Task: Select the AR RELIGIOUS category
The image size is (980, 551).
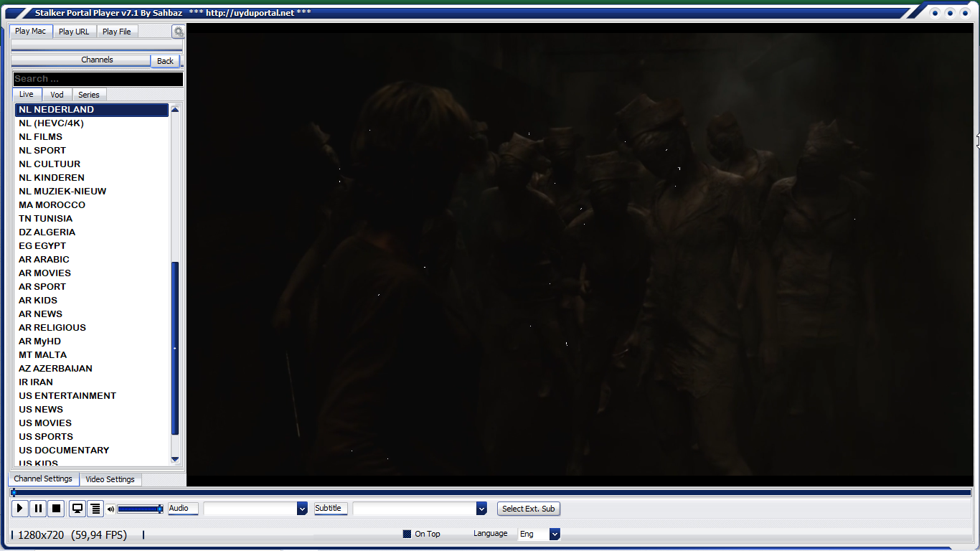Action: point(92,328)
